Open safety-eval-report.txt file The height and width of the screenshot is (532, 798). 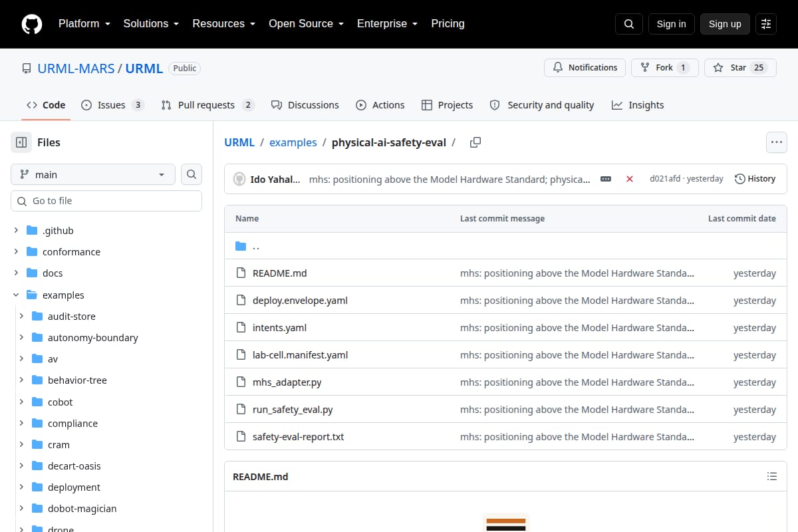click(x=298, y=437)
